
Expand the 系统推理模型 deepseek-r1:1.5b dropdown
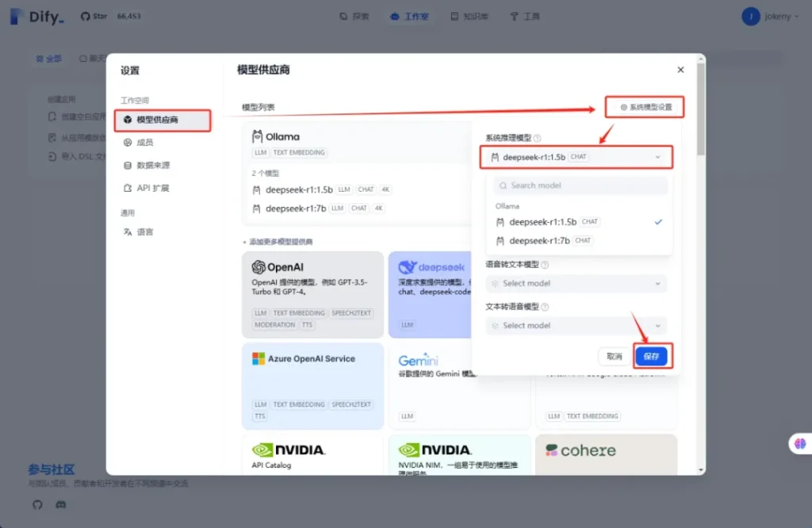pos(576,157)
